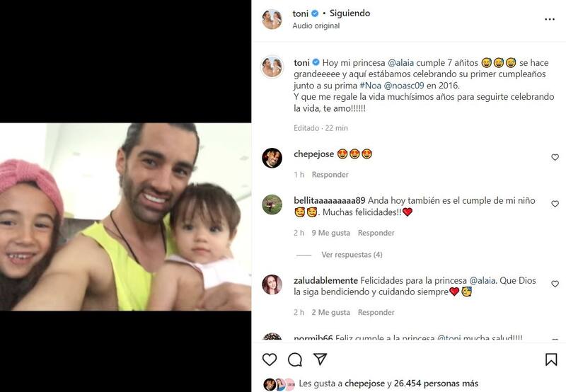Save post with bookmark icon
The width and height of the screenshot is (566, 392).
pyautogui.click(x=551, y=359)
